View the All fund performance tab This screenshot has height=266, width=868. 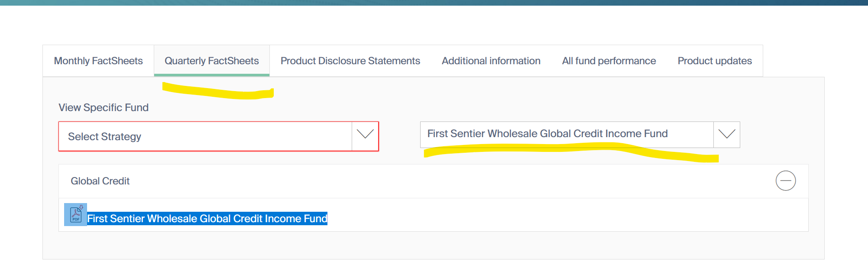coord(609,61)
